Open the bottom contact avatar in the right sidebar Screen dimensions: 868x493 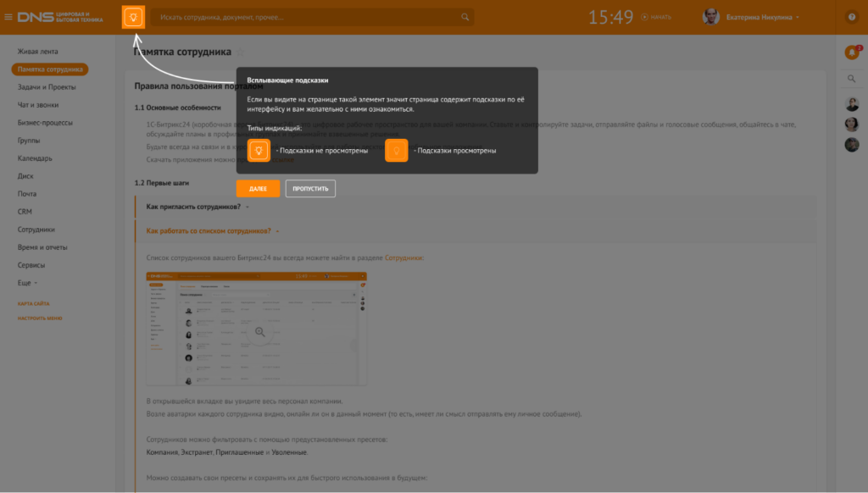[852, 144]
